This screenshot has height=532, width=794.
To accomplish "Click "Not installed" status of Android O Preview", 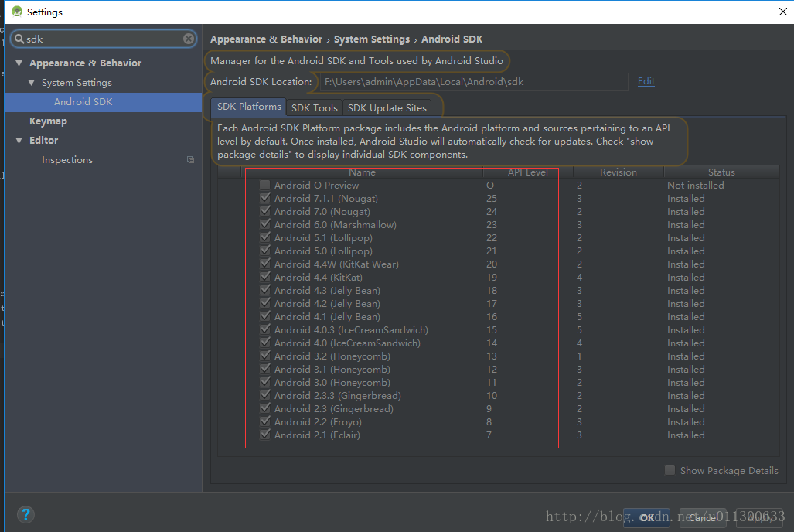I will pyautogui.click(x=695, y=185).
